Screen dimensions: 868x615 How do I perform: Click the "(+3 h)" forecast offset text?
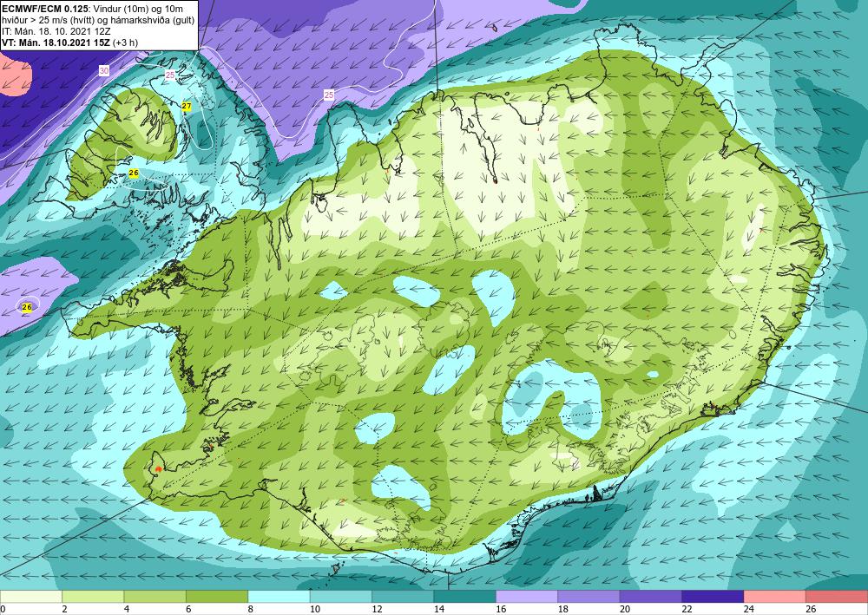point(125,42)
